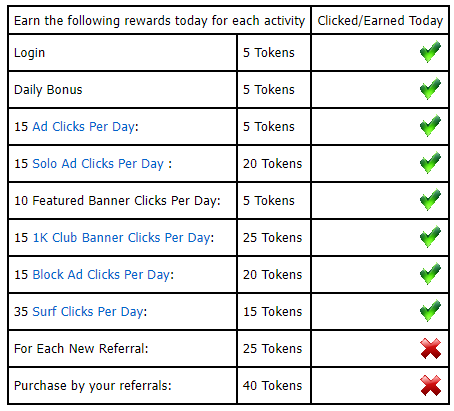The height and width of the screenshot is (411, 454).
Task: Select the 25 Tokens cell for New Referral
Action: point(274,349)
